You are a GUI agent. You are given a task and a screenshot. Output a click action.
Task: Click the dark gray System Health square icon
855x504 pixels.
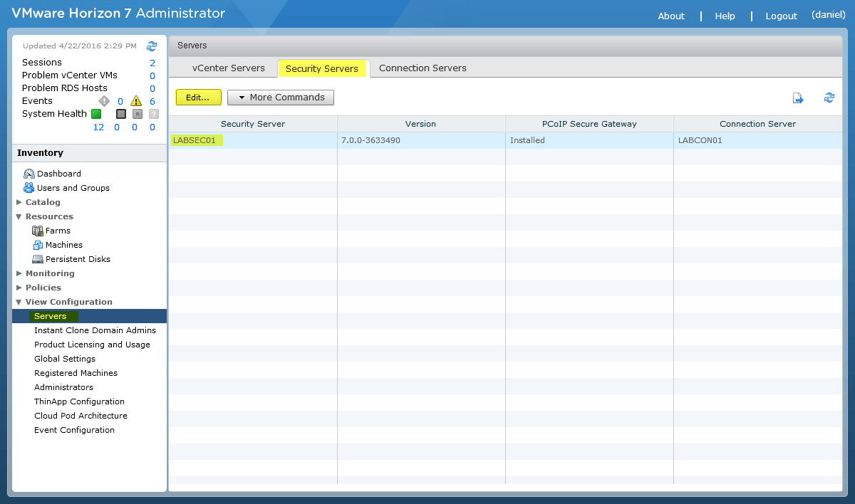pos(120,113)
